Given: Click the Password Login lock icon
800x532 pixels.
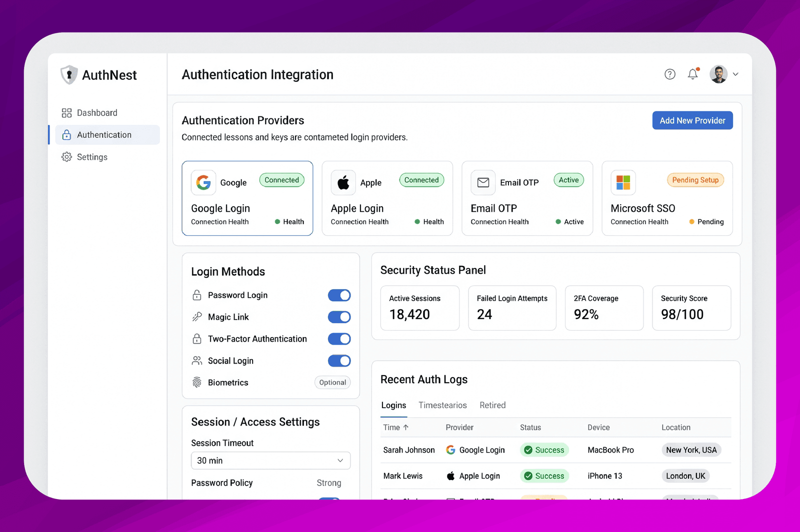Looking at the screenshot, I should tap(197, 295).
